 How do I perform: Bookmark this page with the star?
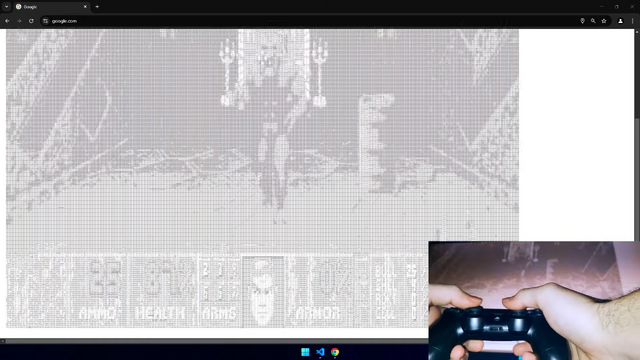tap(604, 21)
